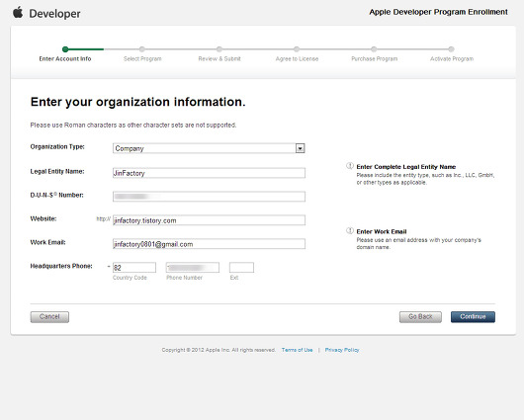Viewport: 524px width, 420px height.
Task: Click the Go Back button
Action: click(x=420, y=317)
